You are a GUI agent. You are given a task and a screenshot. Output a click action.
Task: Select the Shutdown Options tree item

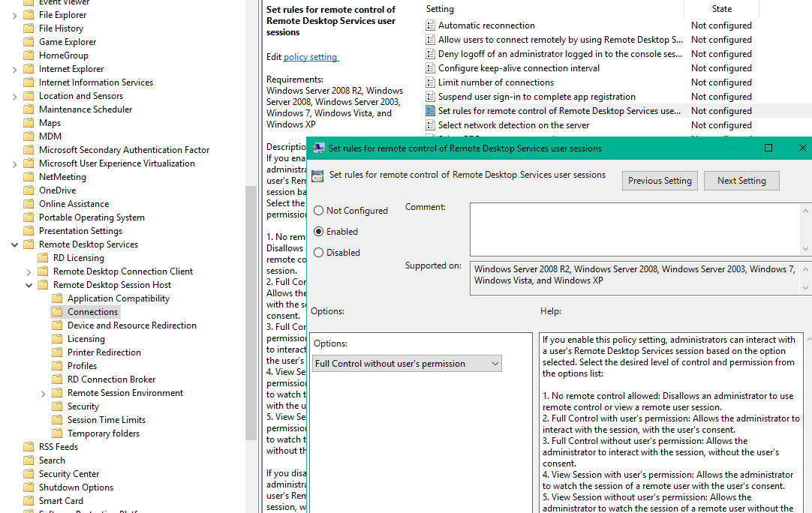76,487
